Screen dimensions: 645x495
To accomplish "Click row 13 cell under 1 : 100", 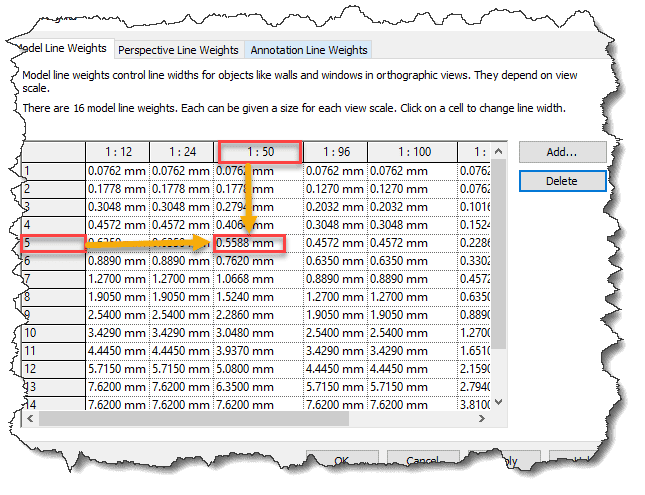I will click(x=413, y=387).
